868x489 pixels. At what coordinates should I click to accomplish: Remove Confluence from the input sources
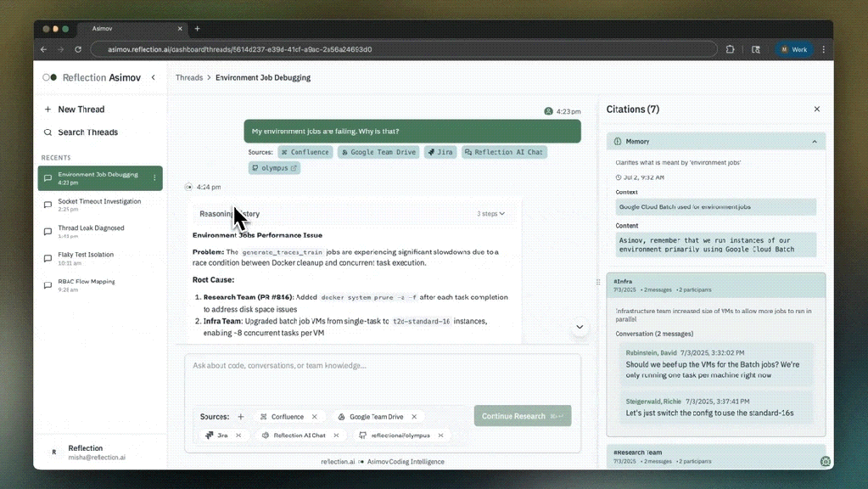coord(315,417)
